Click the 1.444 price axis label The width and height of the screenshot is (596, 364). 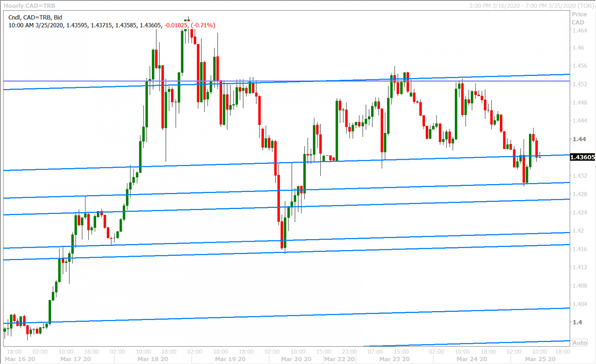pos(580,121)
